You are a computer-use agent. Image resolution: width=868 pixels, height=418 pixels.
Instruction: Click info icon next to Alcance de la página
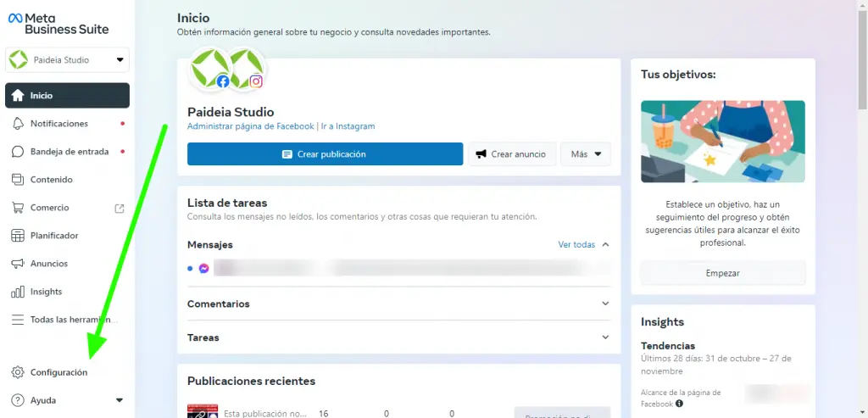(x=679, y=404)
